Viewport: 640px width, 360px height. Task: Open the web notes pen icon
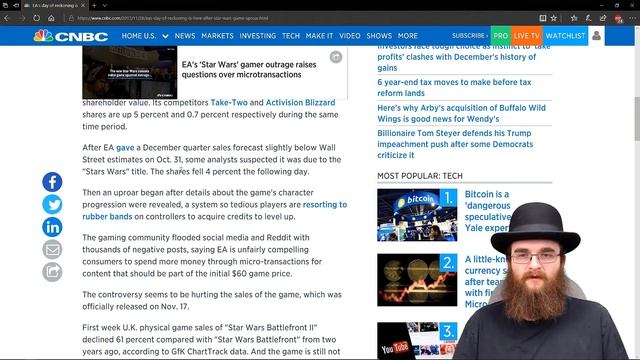click(588, 18)
